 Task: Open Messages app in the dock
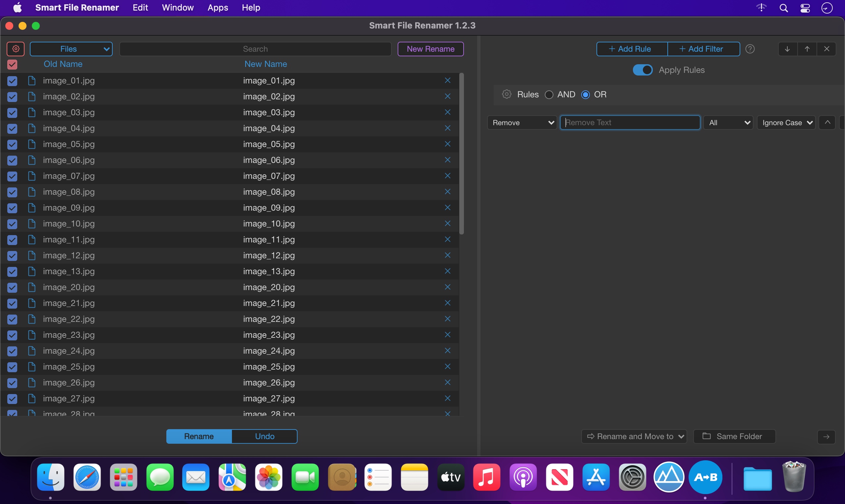click(160, 477)
